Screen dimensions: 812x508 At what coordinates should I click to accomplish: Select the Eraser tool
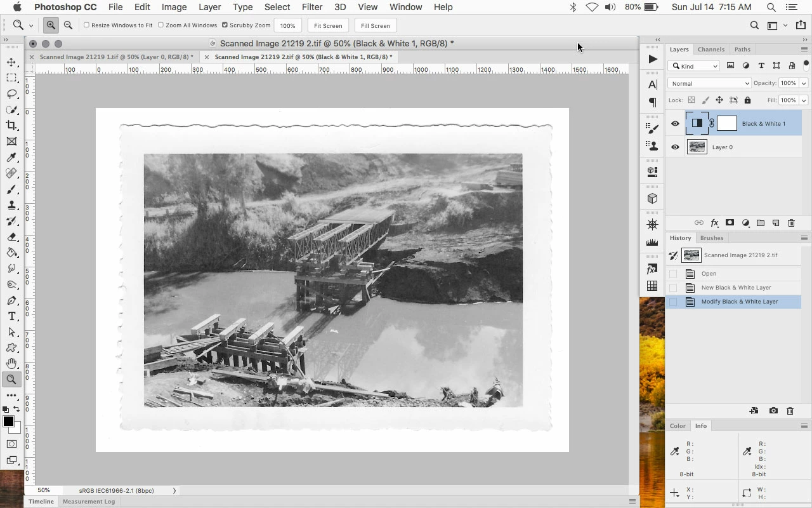tap(11, 237)
